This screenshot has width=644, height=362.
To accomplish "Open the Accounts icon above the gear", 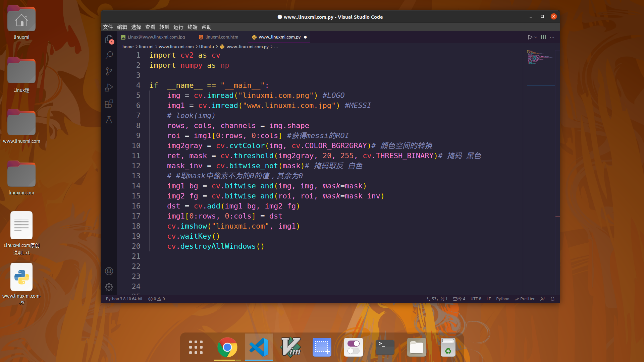I will 109,271.
